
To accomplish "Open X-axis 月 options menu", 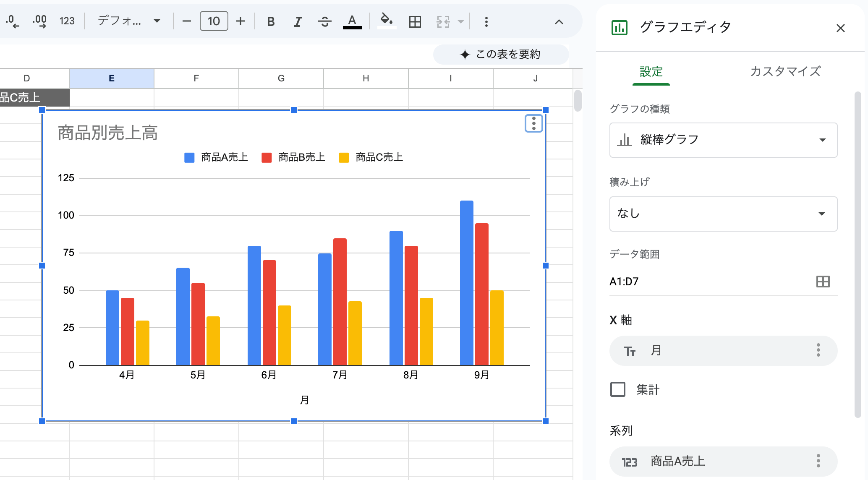I will pyautogui.click(x=818, y=350).
